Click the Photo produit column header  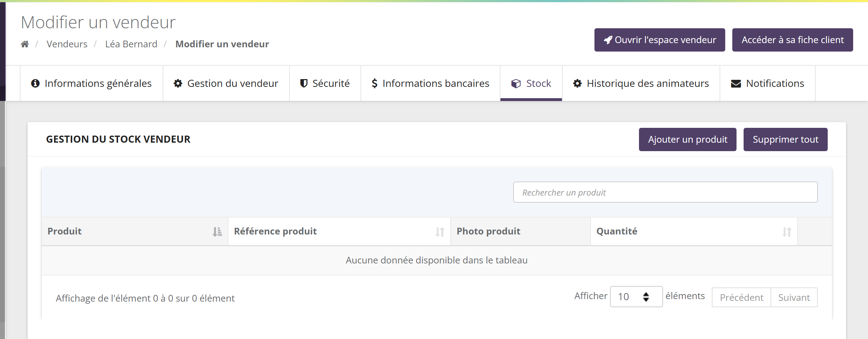(x=521, y=231)
